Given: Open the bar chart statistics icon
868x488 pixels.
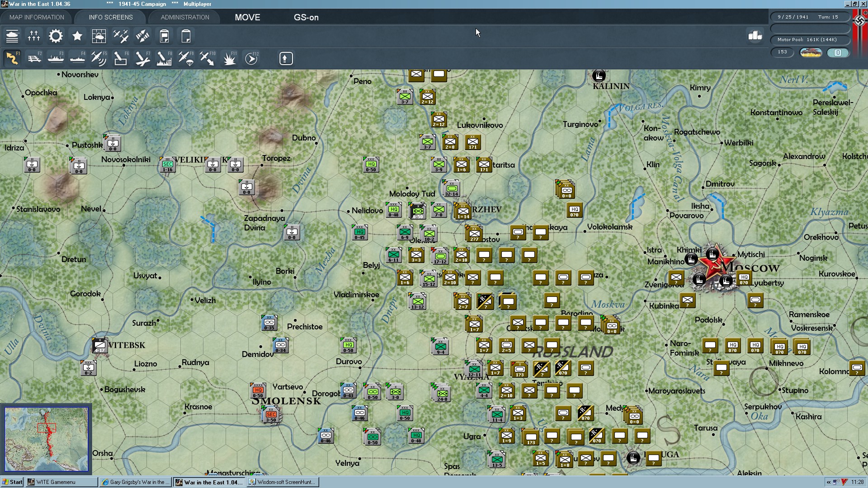Looking at the screenshot, I should click(755, 35).
